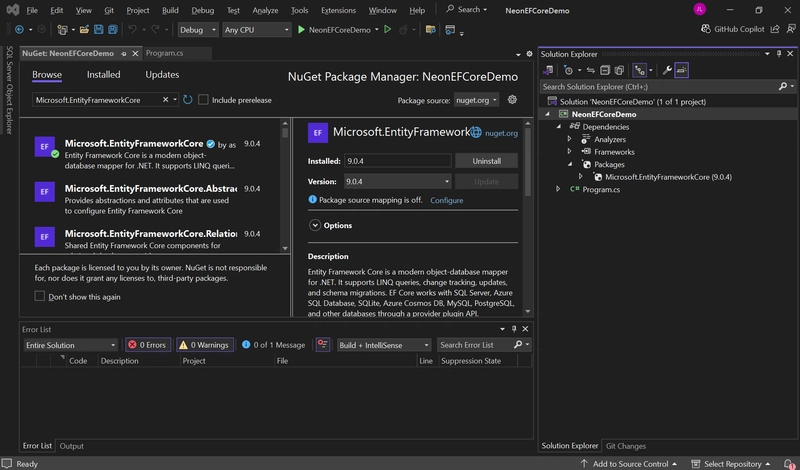This screenshot has width=800, height=470.
Task: Clear the Error List filter icon
Action: coord(322,345)
